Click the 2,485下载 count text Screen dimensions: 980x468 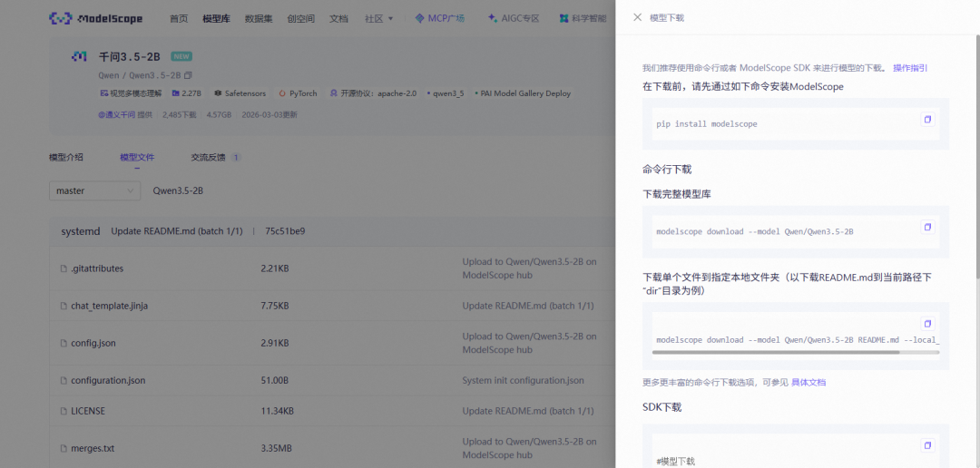coord(180,115)
